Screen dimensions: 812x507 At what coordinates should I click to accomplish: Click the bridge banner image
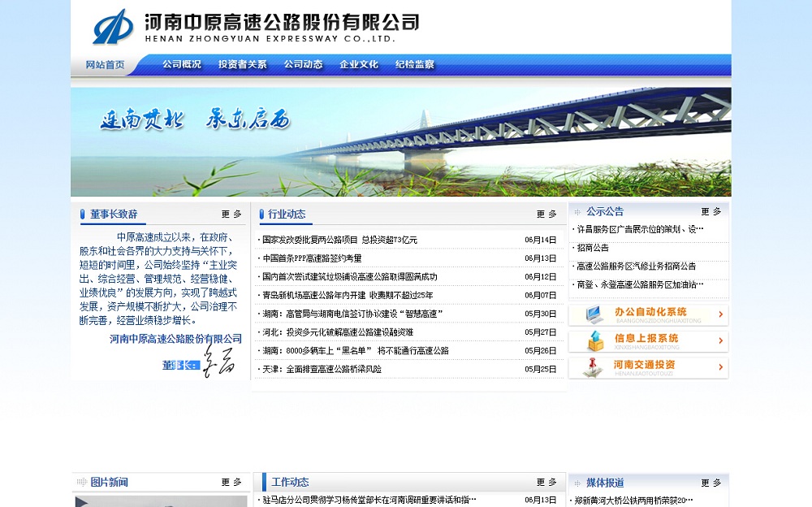point(401,141)
